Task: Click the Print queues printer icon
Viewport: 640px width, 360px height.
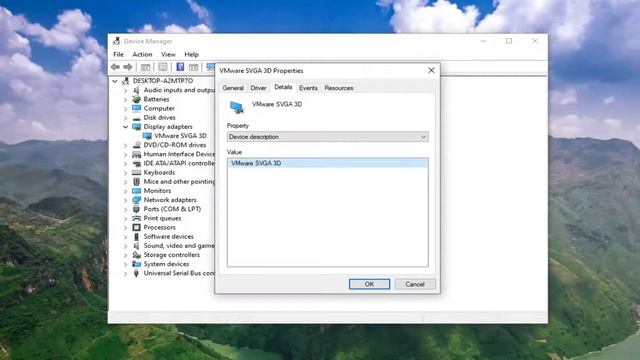Action: tap(136, 218)
